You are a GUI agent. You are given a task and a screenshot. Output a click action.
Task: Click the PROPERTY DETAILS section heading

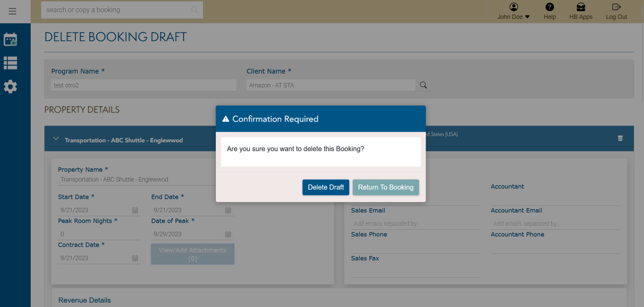tap(82, 110)
